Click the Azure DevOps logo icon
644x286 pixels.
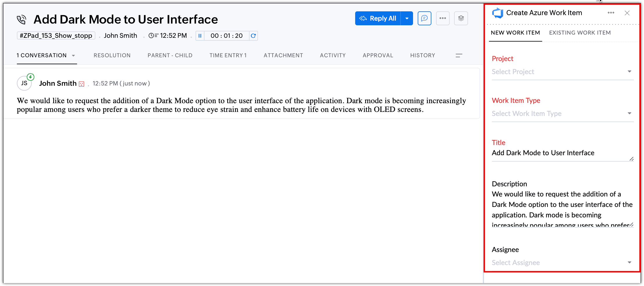tap(497, 13)
